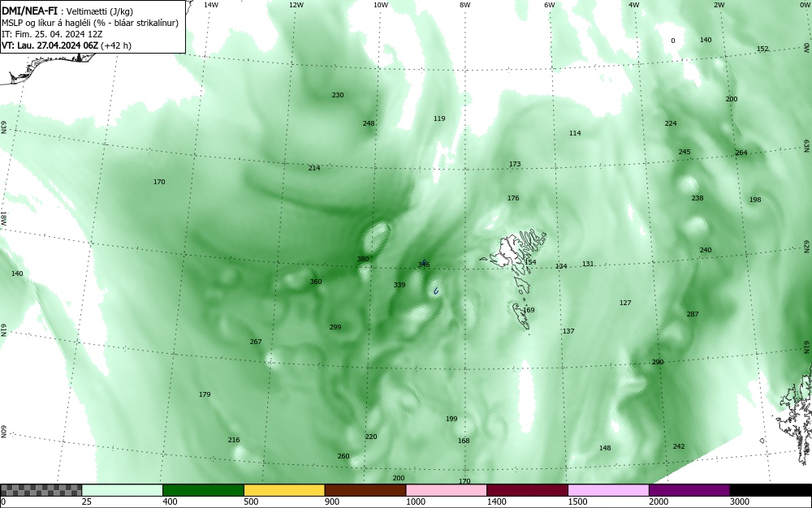Select the black above-3000 legend swatch
The height and width of the screenshot is (508, 812).
coord(771,490)
